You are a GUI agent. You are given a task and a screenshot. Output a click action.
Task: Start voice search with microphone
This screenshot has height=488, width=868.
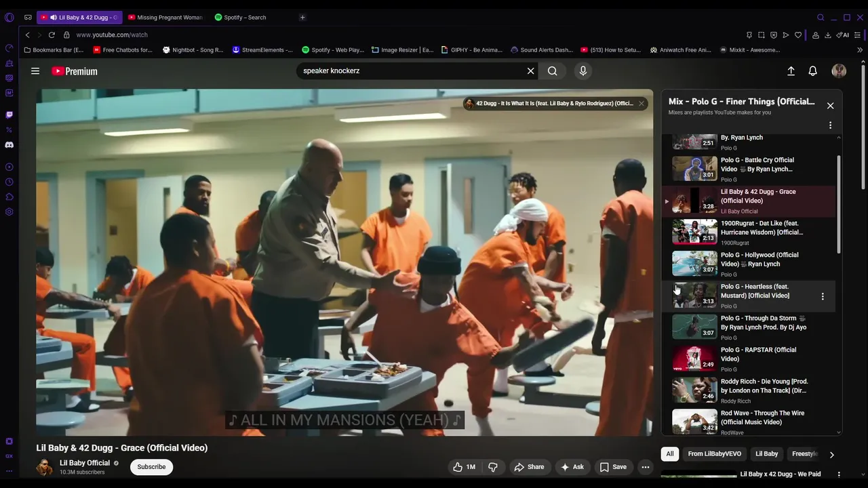click(x=583, y=71)
